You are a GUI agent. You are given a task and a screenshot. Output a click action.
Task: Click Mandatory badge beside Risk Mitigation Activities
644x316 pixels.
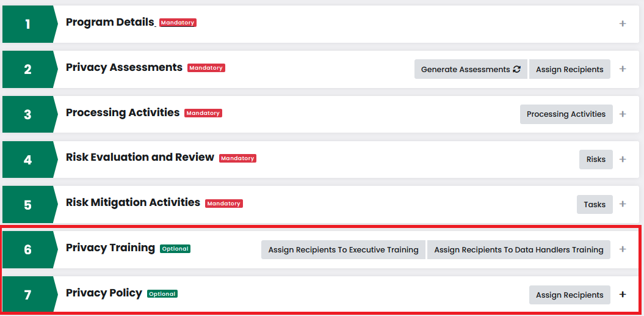point(224,204)
